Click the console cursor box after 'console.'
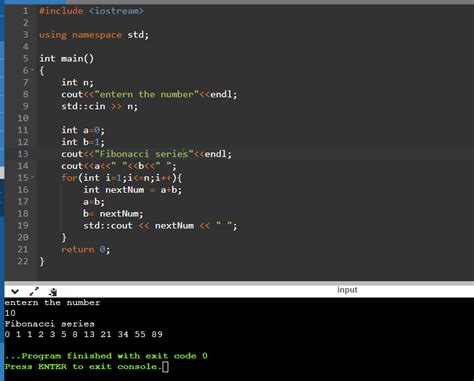The height and width of the screenshot is (381, 474). 165,367
